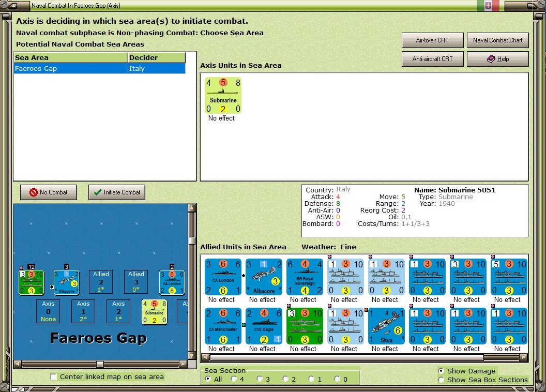546x392 pixels.
Task: Click the Axis 0 None sea box
Action: (x=48, y=311)
